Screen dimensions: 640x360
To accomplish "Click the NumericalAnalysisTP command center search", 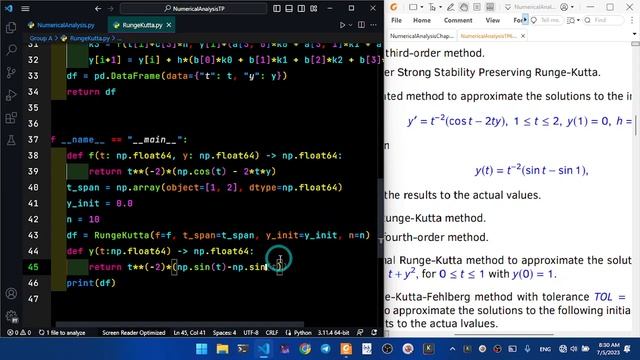I will pos(194,8).
